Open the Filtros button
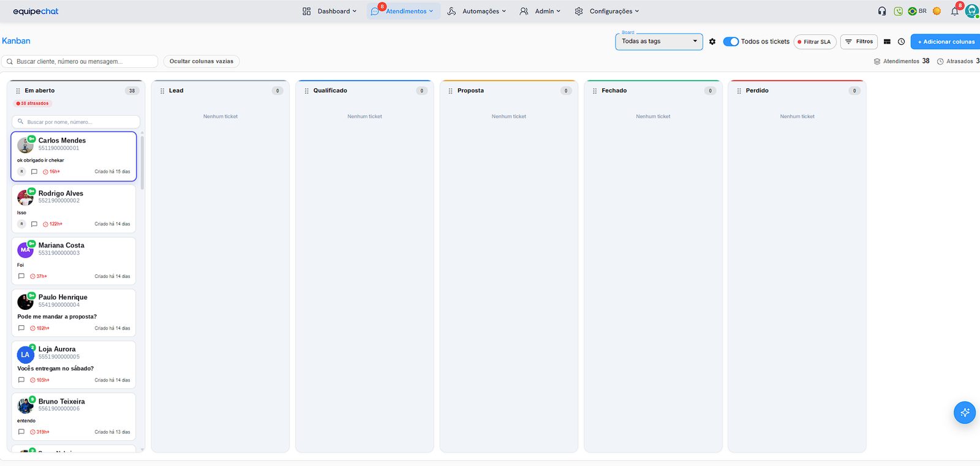The height and width of the screenshot is (466, 980). 859,42
